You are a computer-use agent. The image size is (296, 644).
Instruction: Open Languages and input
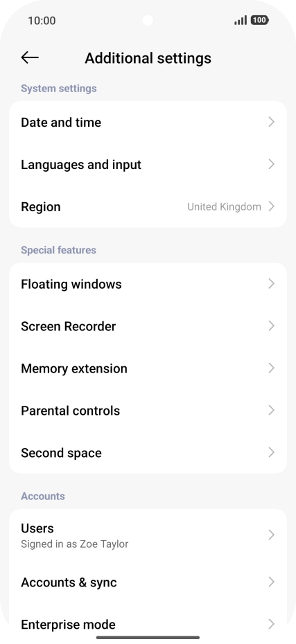tap(148, 164)
